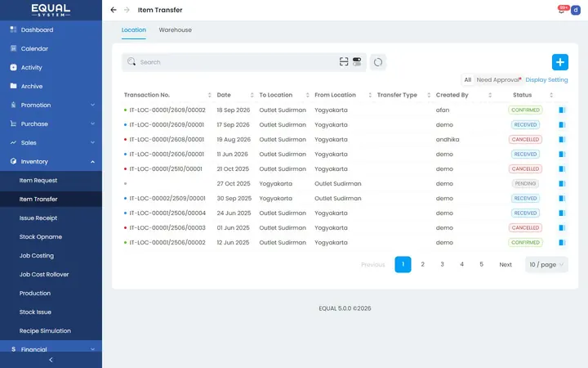Open the 10 / page dropdown

(x=546, y=264)
